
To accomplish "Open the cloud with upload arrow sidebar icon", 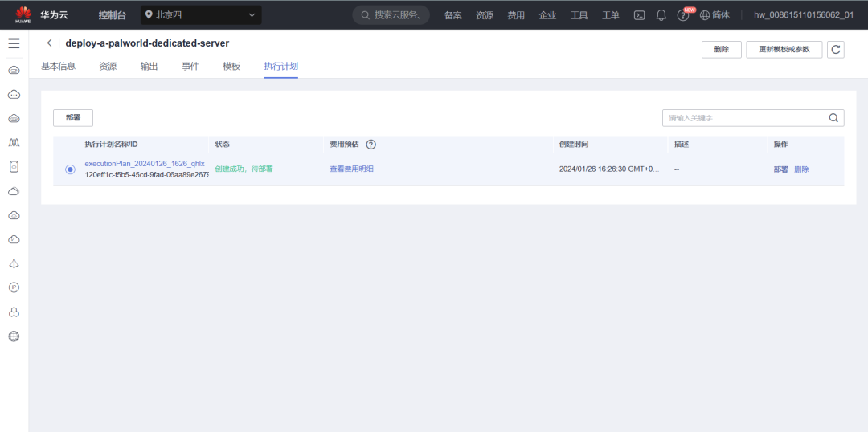I will (x=14, y=215).
